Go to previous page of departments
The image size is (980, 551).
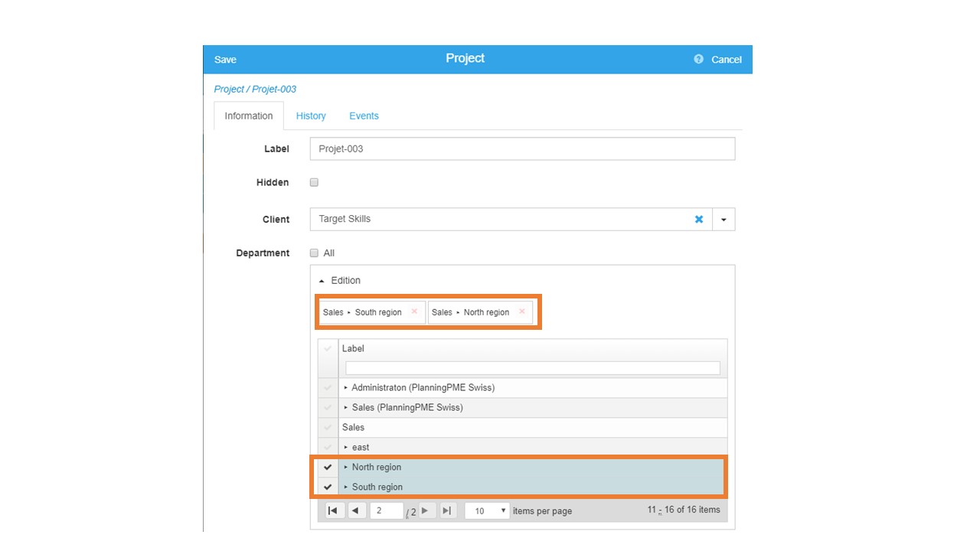click(357, 510)
